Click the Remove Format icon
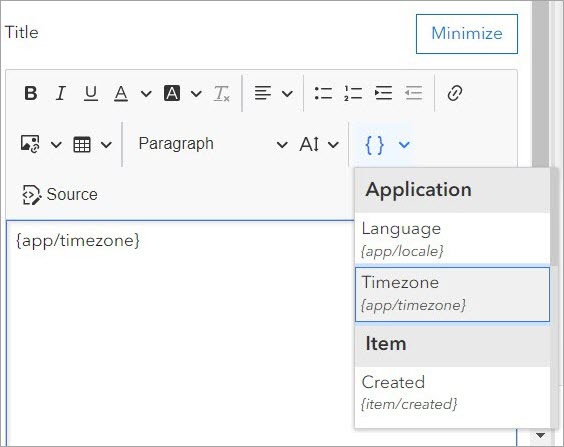Screen dimensions: 564x447 222,93
